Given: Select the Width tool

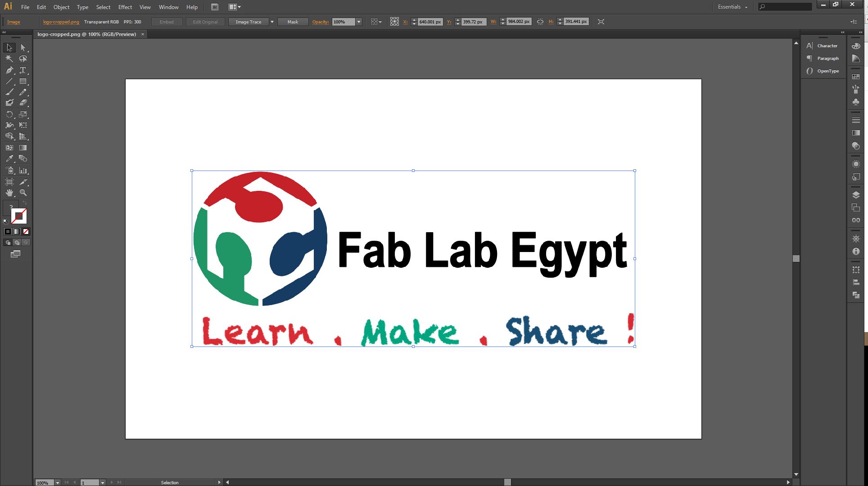Looking at the screenshot, I should point(9,125).
